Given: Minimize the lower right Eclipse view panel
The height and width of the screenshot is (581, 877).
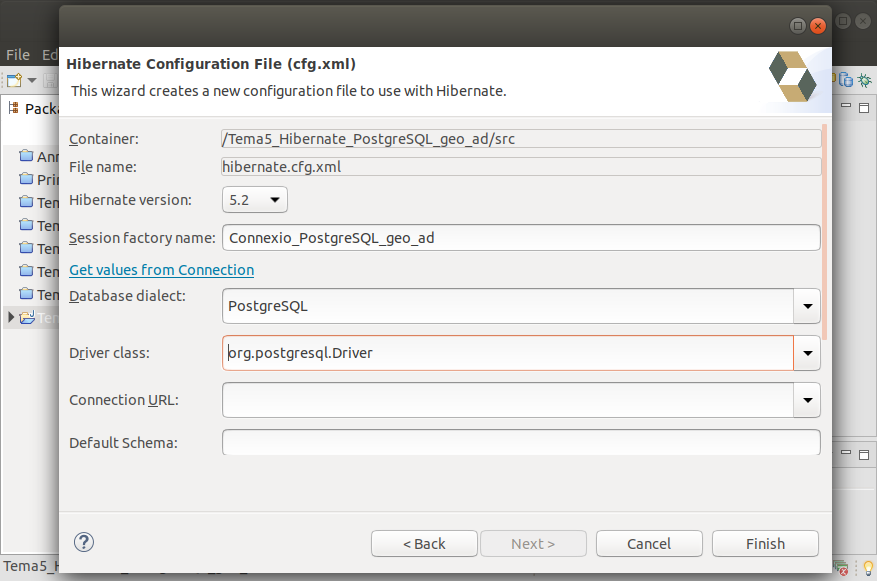Looking at the screenshot, I should click(846, 453).
